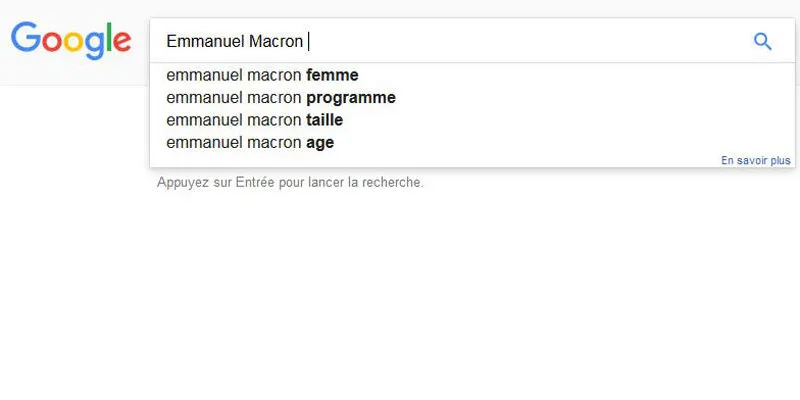The width and height of the screenshot is (800, 400).
Task: Click the blue magnifier search icon
Action: (x=763, y=41)
